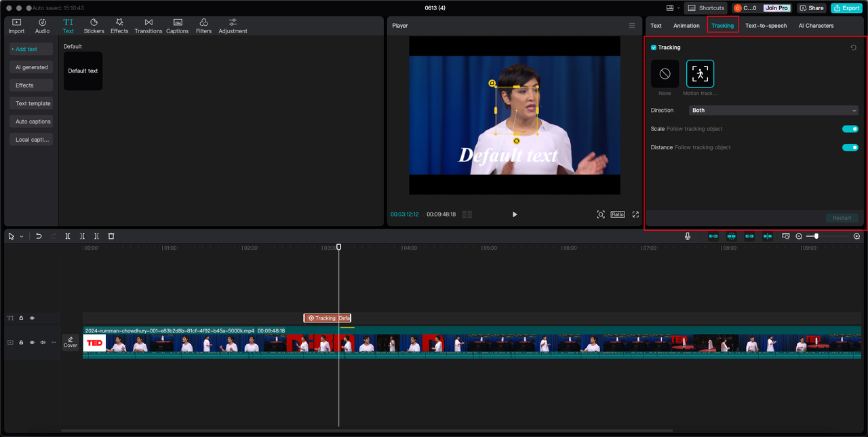Click the undo arrow in timeline toolbar
The height and width of the screenshot is (437, 868).
click(39, 236)
